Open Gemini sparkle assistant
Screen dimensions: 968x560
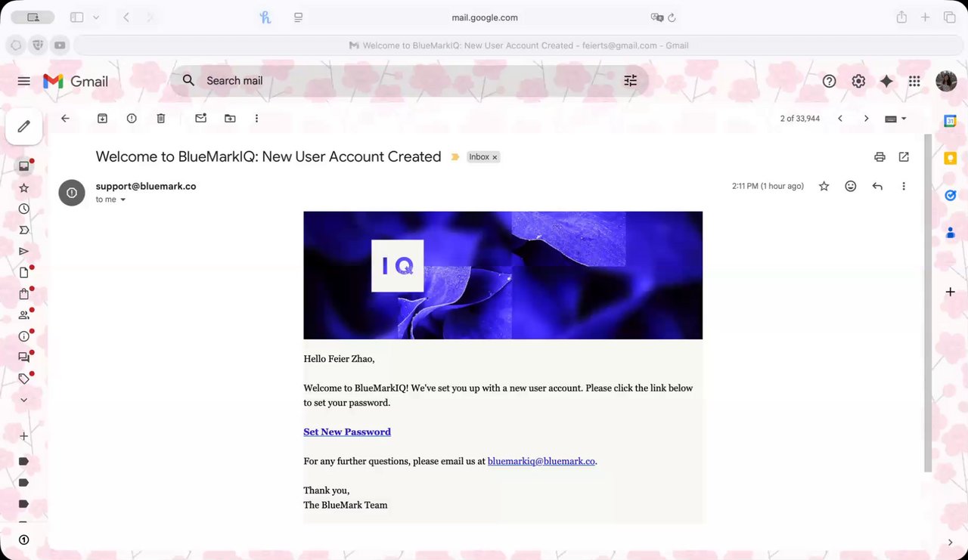pos(886,81)
